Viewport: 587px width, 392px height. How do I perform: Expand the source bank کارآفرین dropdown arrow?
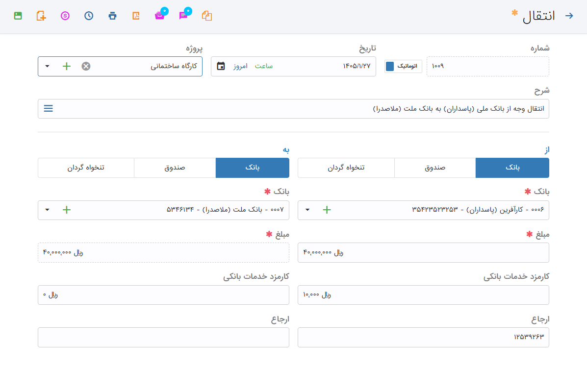point(307,210)
